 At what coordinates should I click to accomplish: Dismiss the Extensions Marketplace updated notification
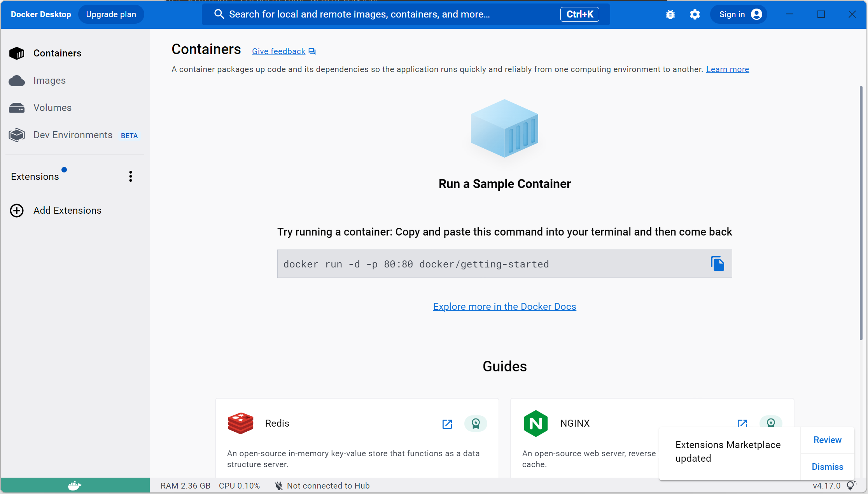coord(827,466)
